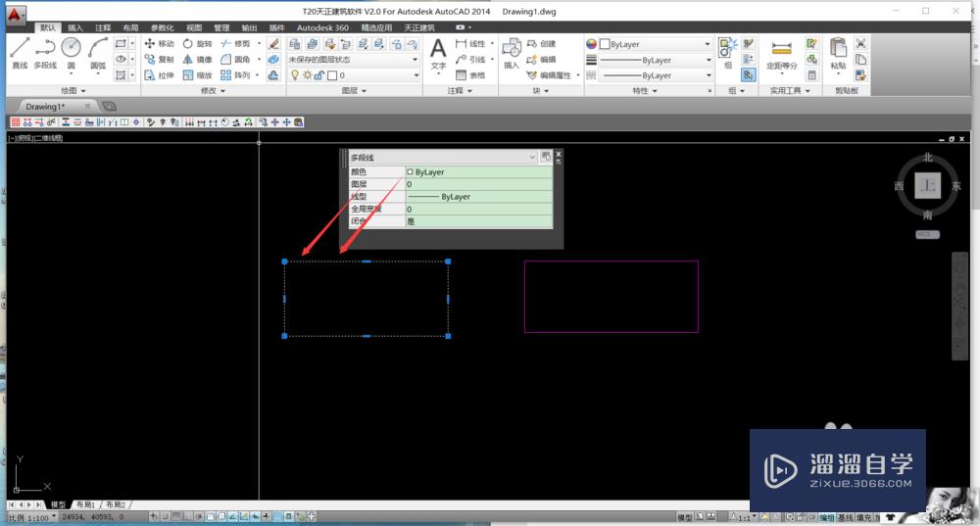Switch to the Drawing1* file tab
Screen dimensions: 980x526
(x=45, y=106)
